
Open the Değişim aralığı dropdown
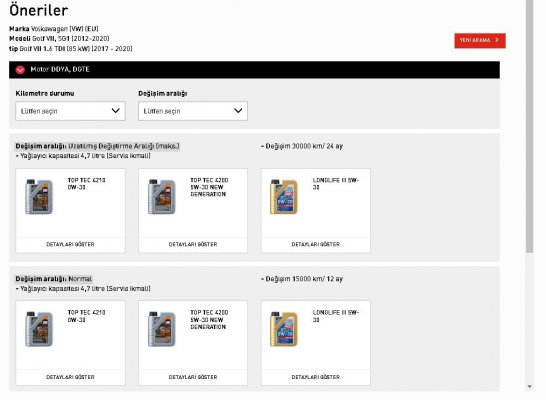tap(193, 111)
